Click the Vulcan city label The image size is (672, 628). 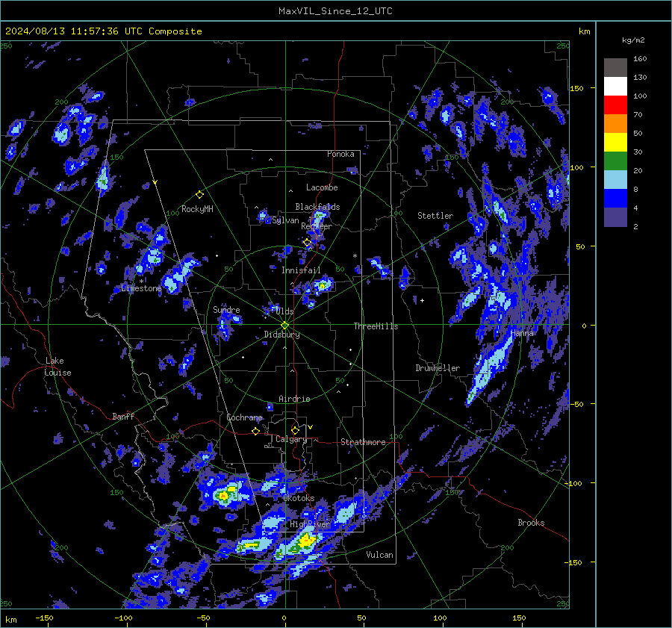(x=379, y=555)
